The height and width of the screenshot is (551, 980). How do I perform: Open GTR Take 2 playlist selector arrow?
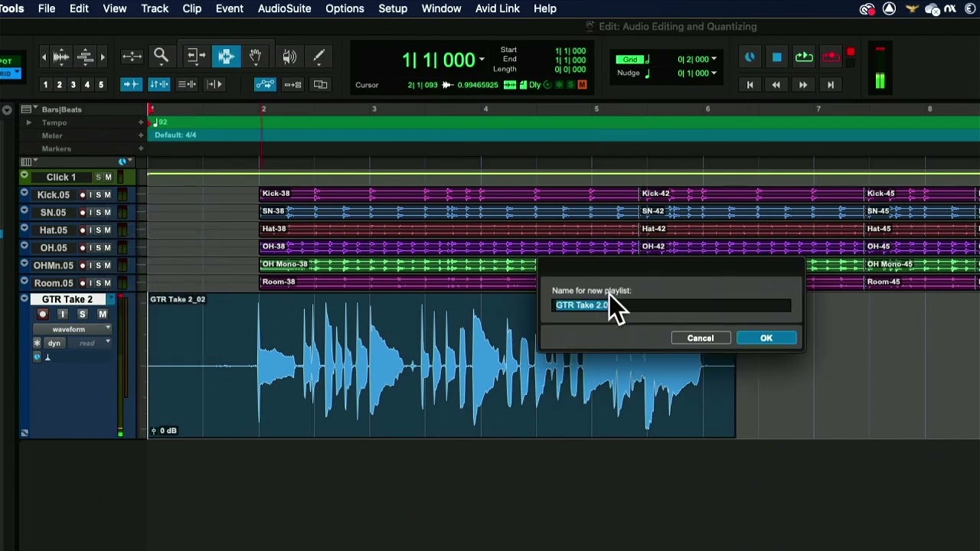pyautogui.click(x=109, y=300)
